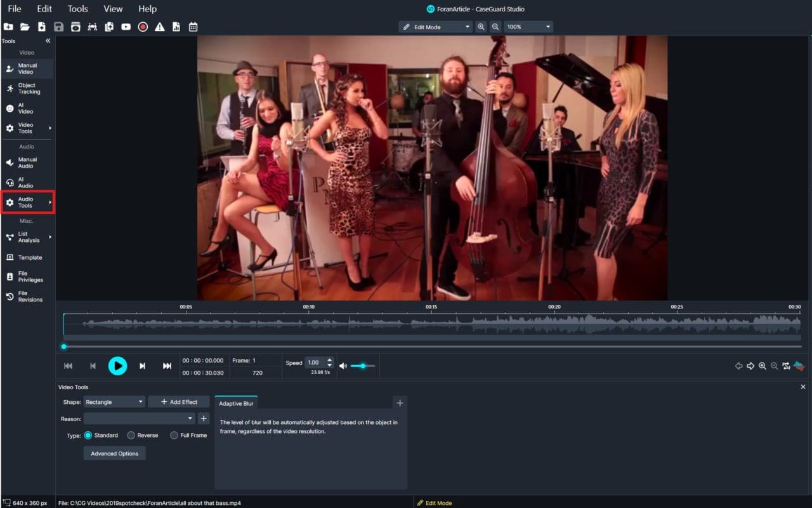Step forward one frame
The image size is (812, 508).
point(142,366)
